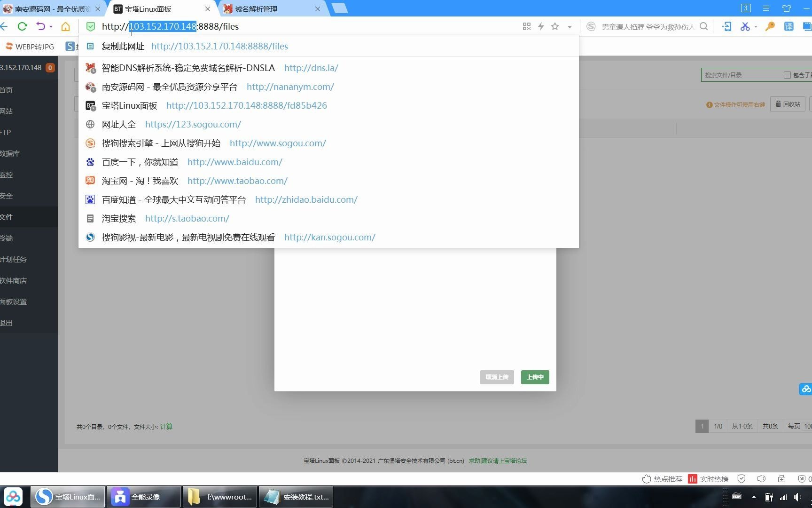The height and width of the screenshot is (508, 812).
Task: Toggle 包含子目录 checkbox
Action: tap(787, 75)
